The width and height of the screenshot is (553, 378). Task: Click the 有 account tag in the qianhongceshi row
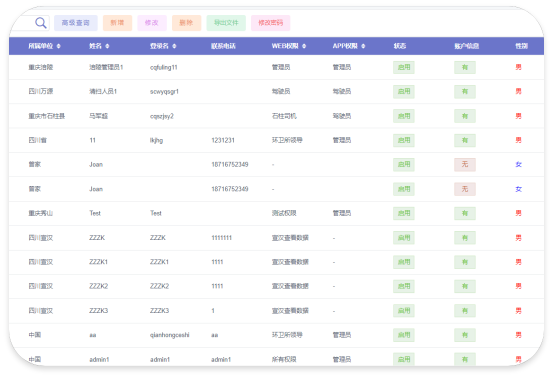465,335
